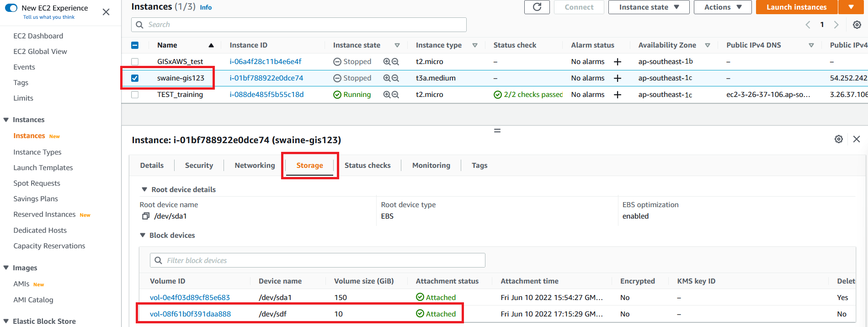Refresh the instances list

(x=537, y=7)
